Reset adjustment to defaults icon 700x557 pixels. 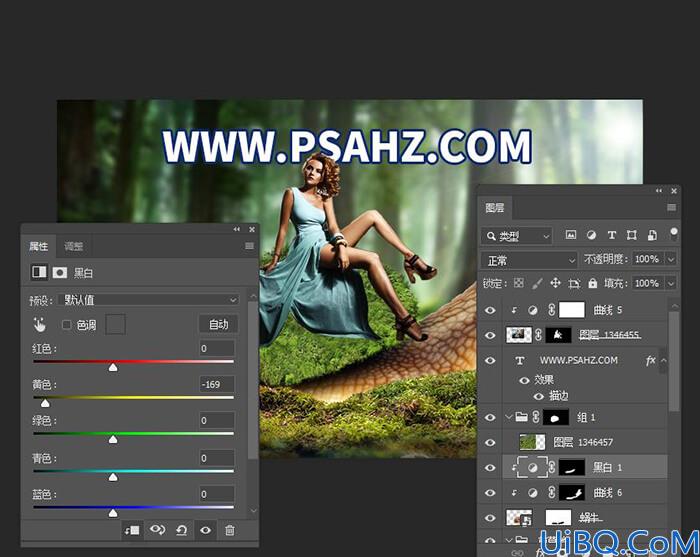182,530
